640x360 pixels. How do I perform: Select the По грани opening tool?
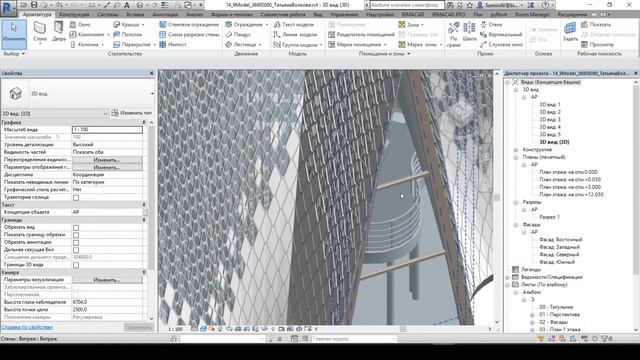(453, 33)
